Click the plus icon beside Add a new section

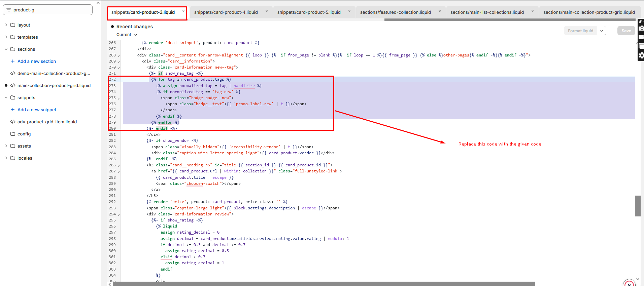(13, 61)
